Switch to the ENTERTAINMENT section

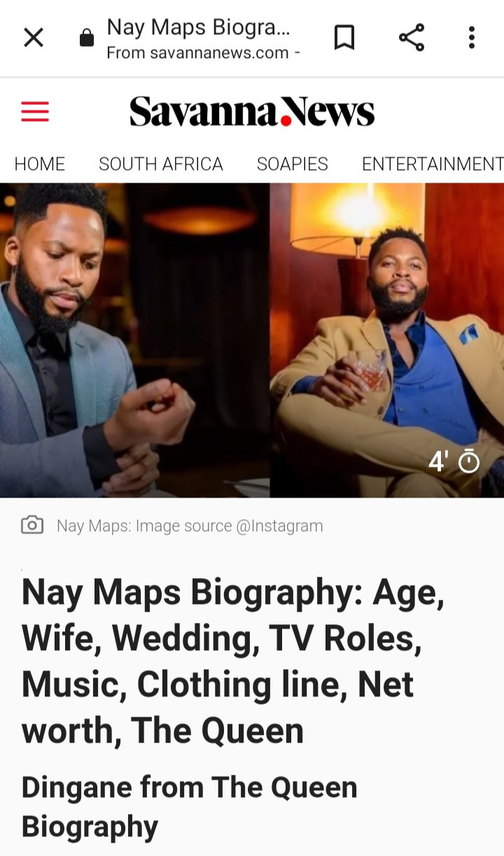click(433, 164)
